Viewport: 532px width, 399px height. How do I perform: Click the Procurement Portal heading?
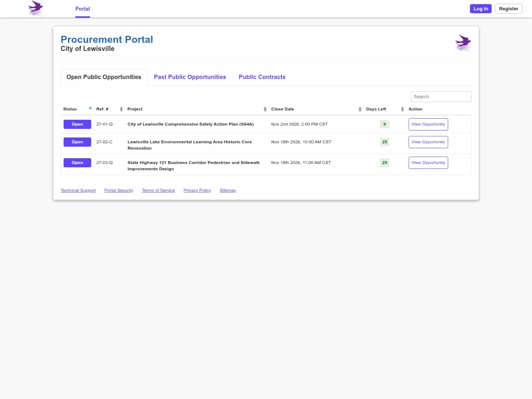[x=107, y=40]
